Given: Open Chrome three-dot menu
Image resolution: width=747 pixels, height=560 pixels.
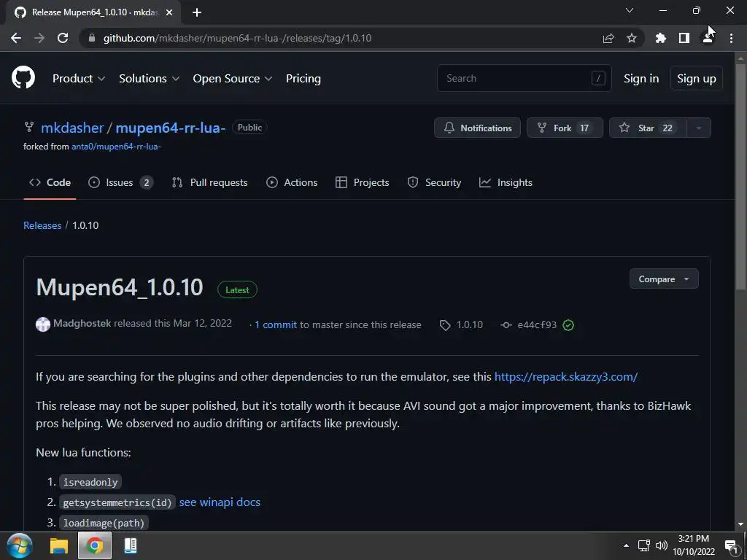Looking at the screenshot, I should point(731,38).
